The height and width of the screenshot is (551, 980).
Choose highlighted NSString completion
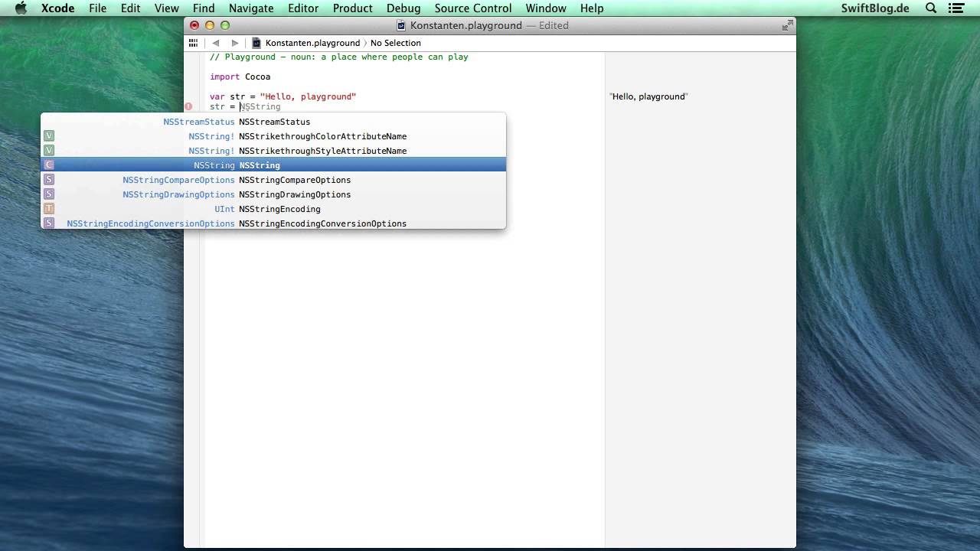pos(273,165)
